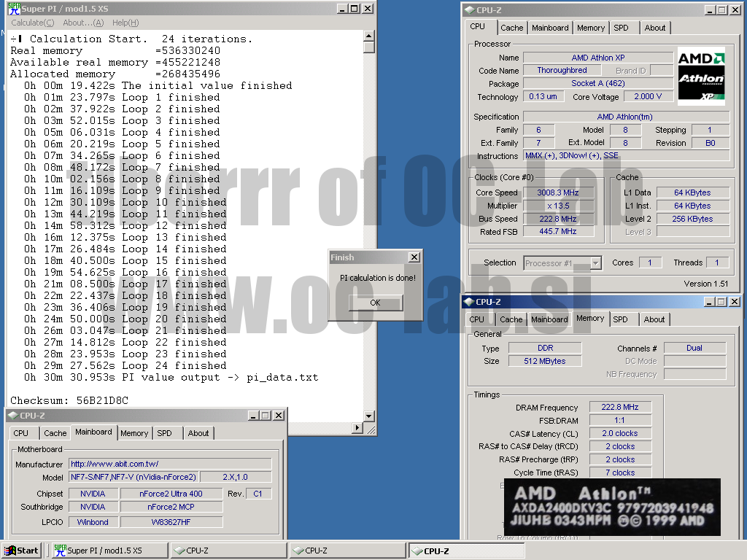
Task: Click the CPU-Z icon in Memory window title
Action: [469, 301]
